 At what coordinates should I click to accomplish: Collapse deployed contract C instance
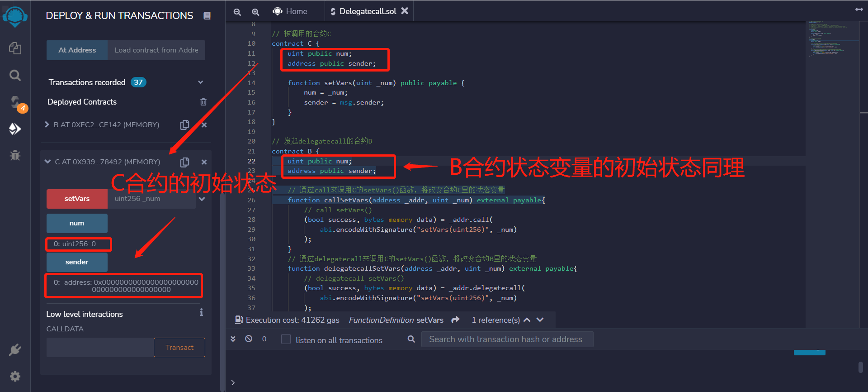tap(48, 162)
